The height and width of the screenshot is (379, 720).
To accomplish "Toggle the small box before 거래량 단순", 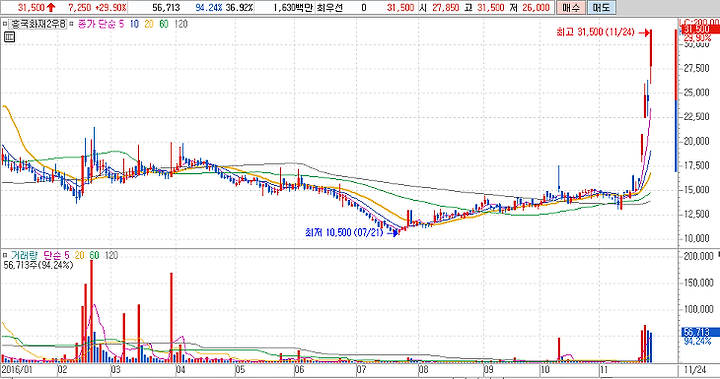I will (x=5, y=255).
